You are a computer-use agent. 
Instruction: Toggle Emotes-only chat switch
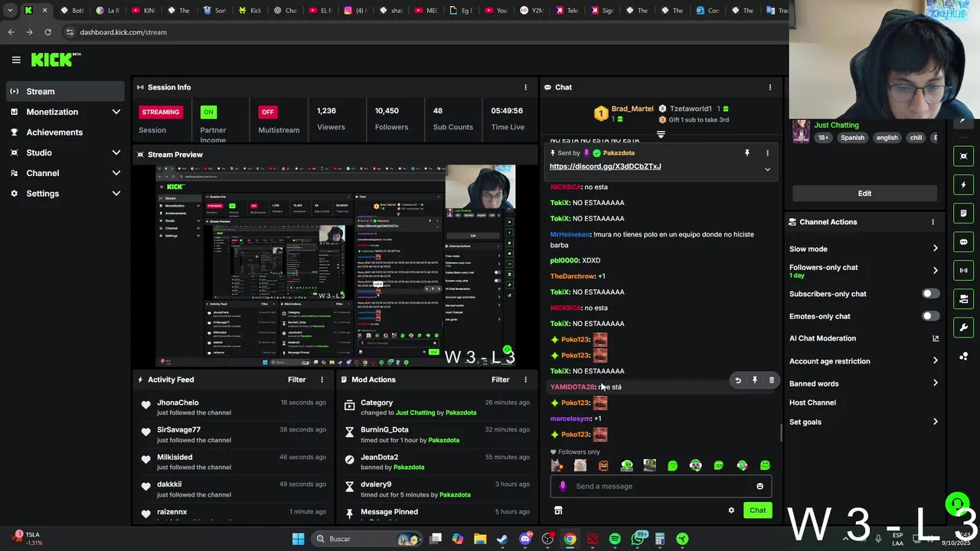tap(930, 316)
